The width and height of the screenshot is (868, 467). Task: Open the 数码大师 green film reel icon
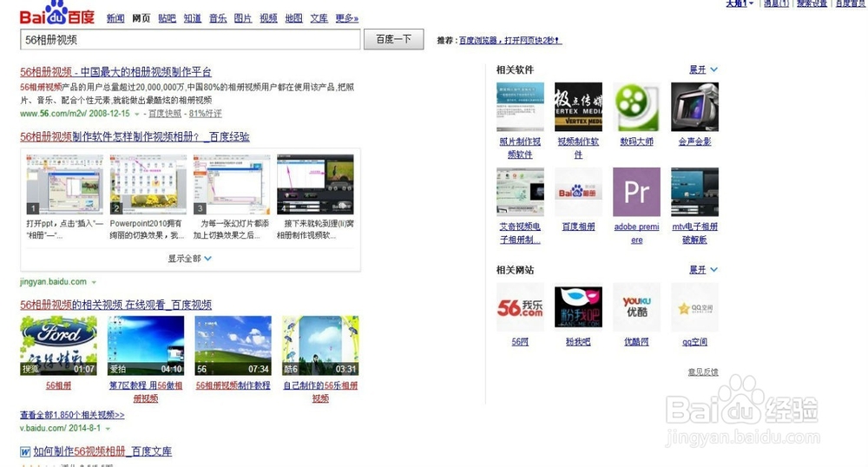pyautogui.click(x=636, y=107)
